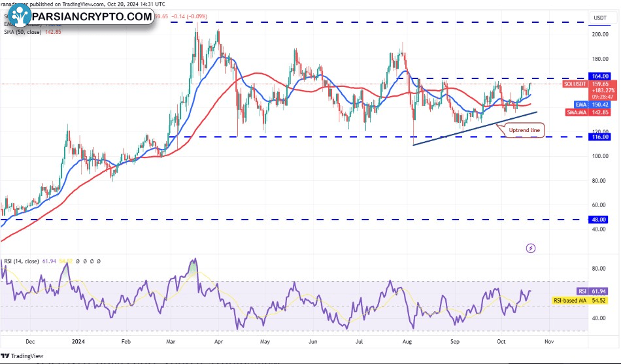The width and height of the screenshot is (621, 364).
Task: Click the 180.00 price axis tick
Action: [x=600, y=59]
